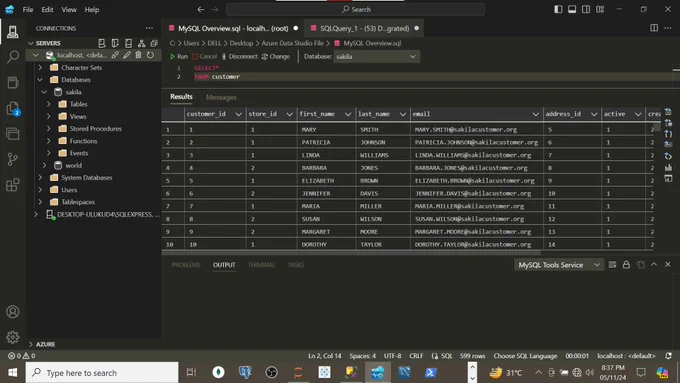Switch to the Messages tab
The height and width of the screenshot is (383, 680).
221,97
